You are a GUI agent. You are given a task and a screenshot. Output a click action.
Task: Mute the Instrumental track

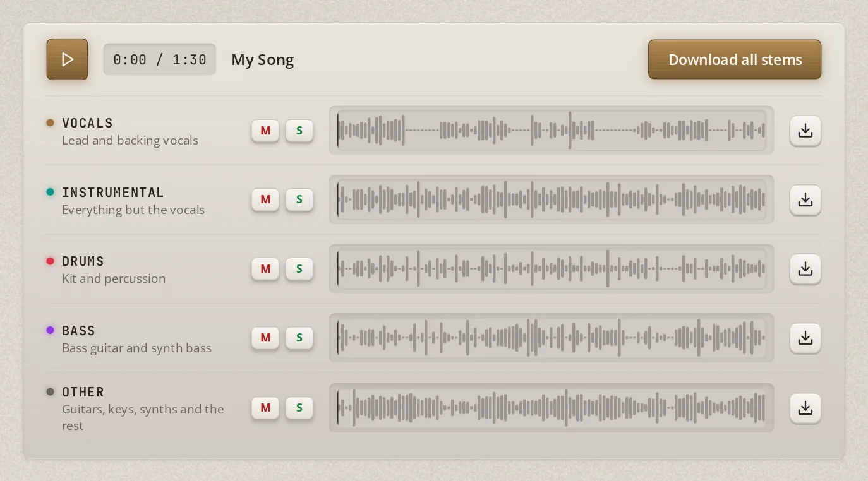265,199
